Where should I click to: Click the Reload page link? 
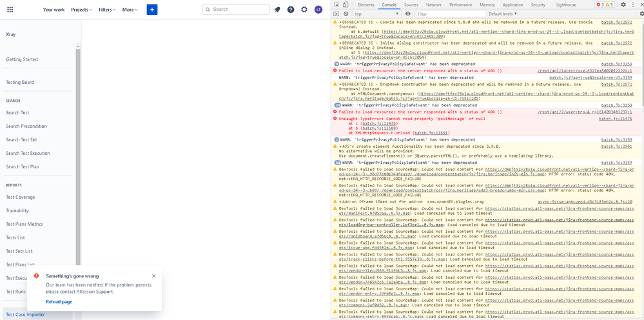[x=59, y=301]
